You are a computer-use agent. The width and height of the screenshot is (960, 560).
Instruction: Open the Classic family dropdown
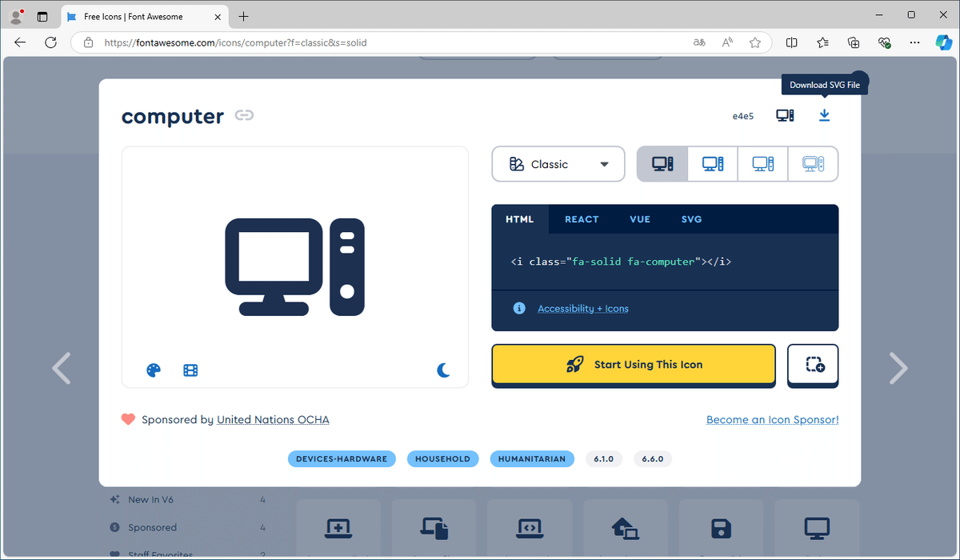click(558, 164)
